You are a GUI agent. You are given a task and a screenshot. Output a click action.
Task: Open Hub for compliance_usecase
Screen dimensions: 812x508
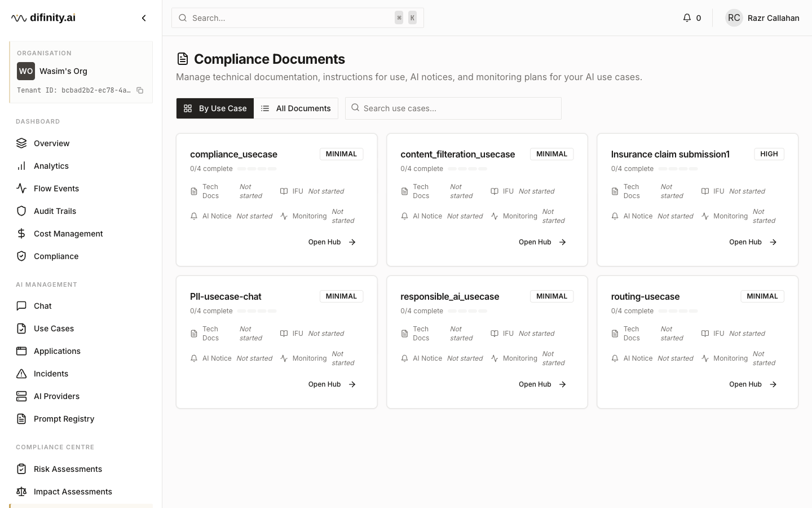pos(332,242)
